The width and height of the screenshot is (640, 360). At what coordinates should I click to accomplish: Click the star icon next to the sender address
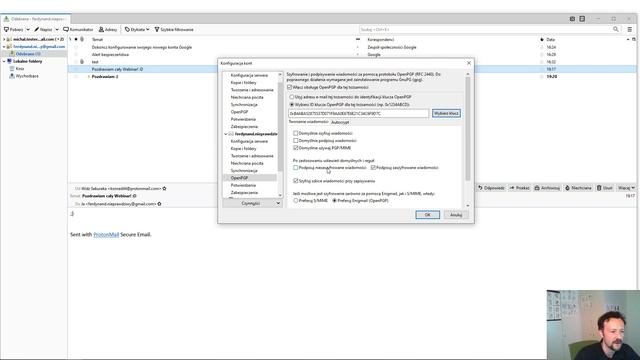(x=164, y=189)
